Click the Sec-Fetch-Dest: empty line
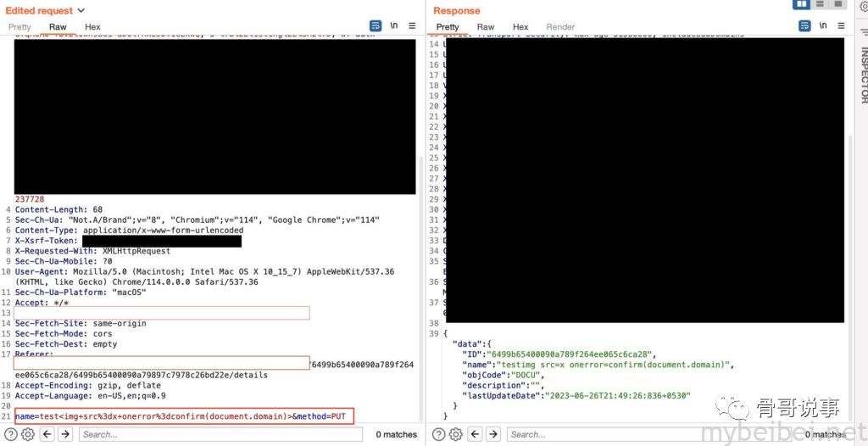This screenshot has width=868, height=446. pyautogui.click(x=66, y=344)
